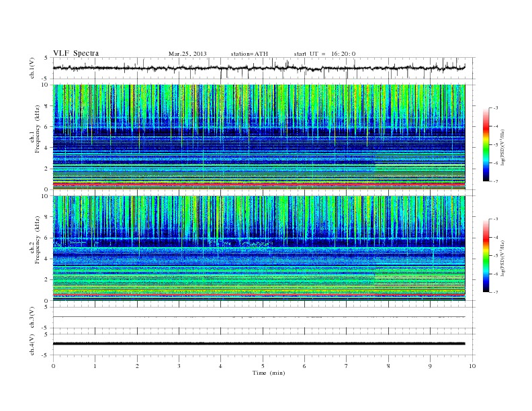Click the "0" tick on the time axis
The height and width of the screenshot is (411, 532).
(53, 366)
